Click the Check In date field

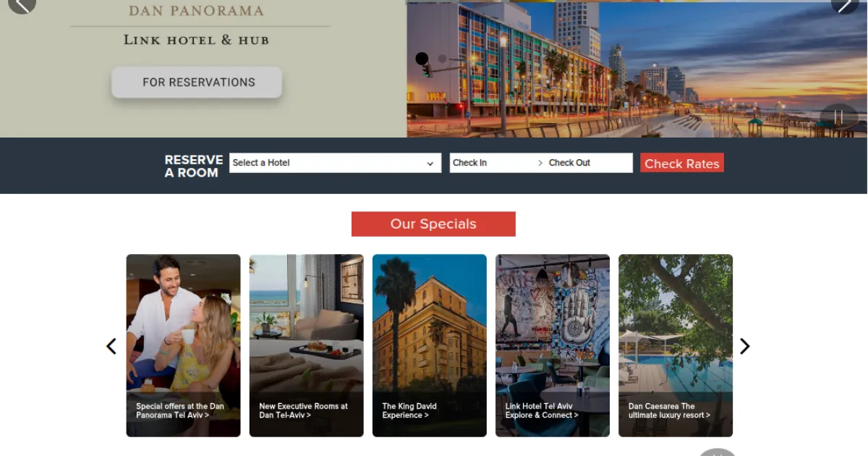click(492, 163)
